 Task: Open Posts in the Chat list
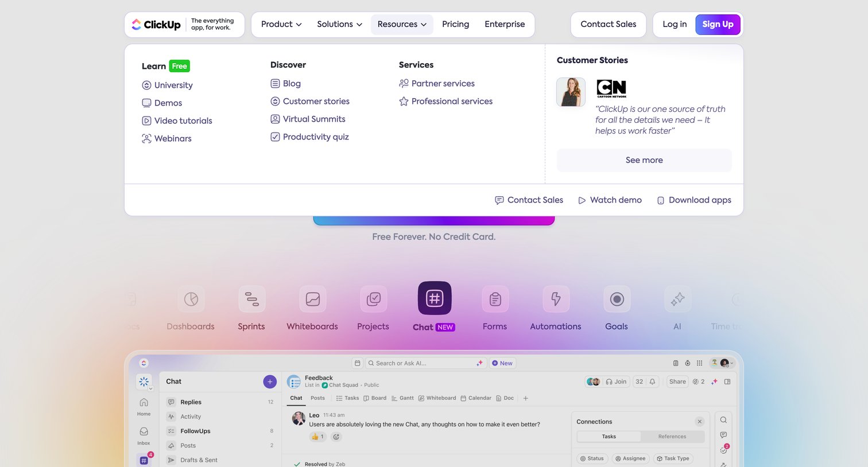(220, 445)
